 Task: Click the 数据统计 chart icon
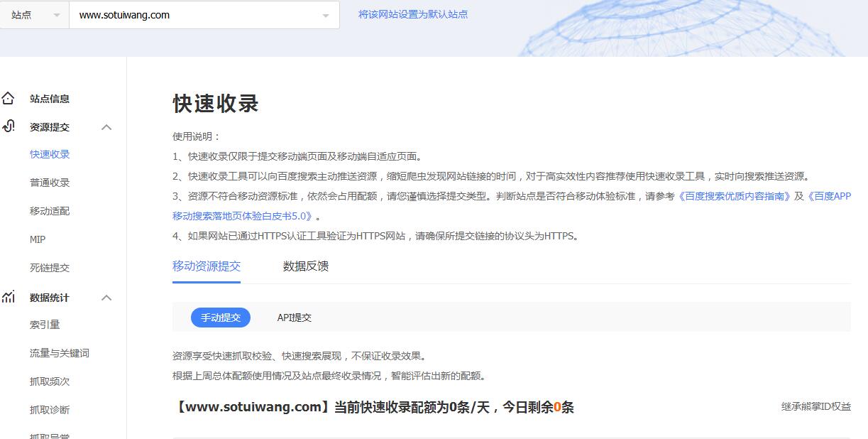(x=8, y=297)
